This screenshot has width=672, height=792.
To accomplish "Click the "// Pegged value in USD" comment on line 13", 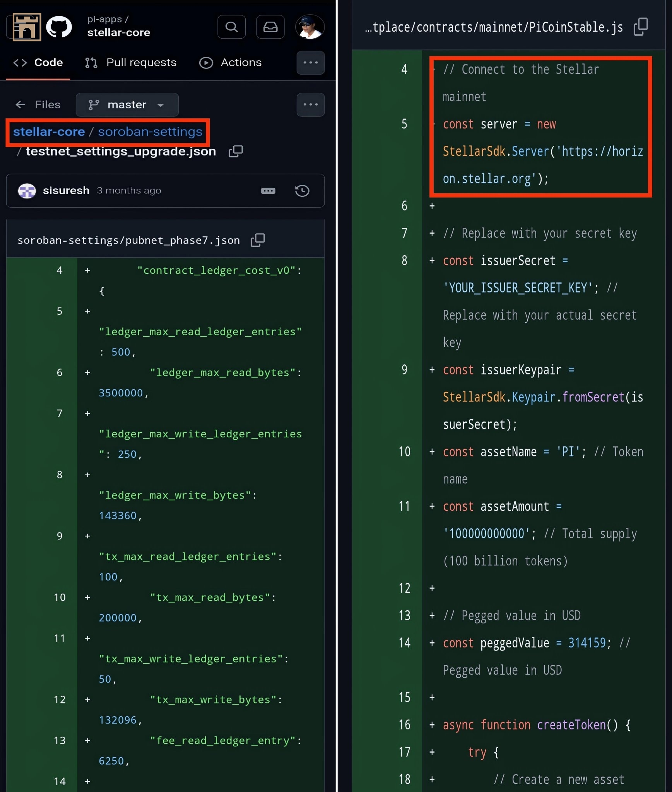I will 511,616.
